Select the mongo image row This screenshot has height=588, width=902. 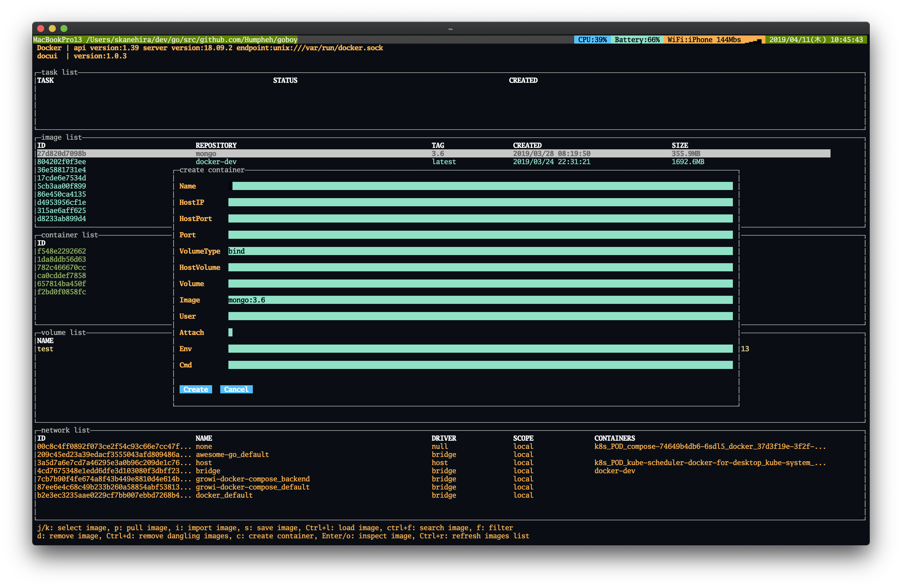(206, 153)
